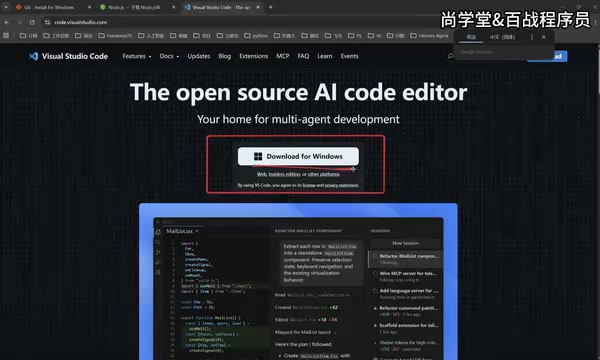Select the Wire MCP server for tele... session

pos(406,276)
